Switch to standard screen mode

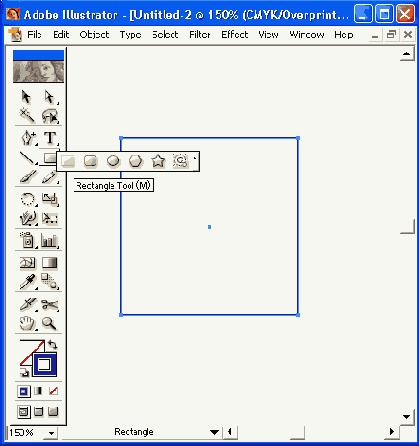(x=24, y=412)
